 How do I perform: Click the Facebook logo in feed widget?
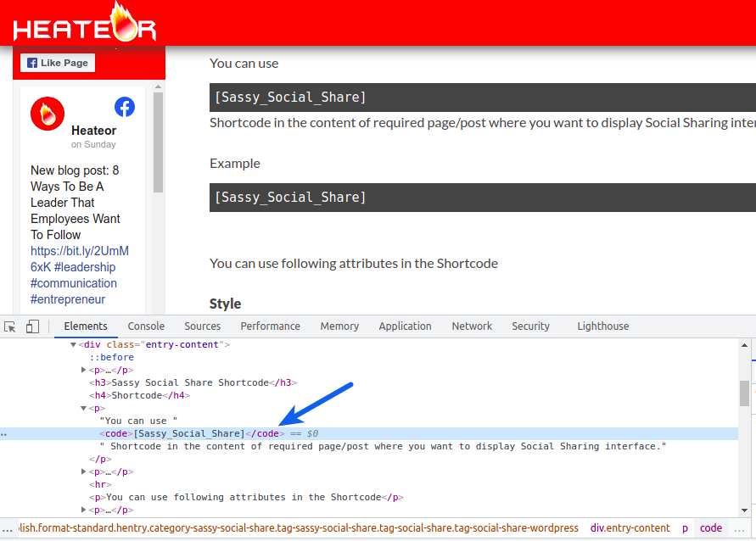(x=125, y=107)
